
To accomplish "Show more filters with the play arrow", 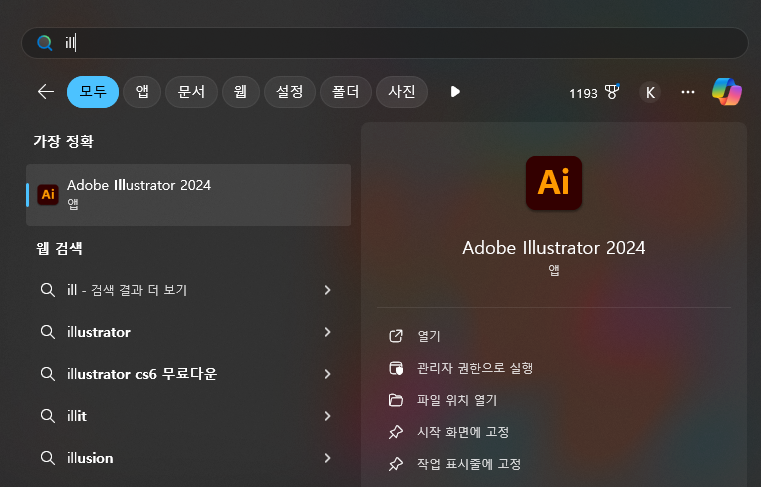I will coord(455,92).
